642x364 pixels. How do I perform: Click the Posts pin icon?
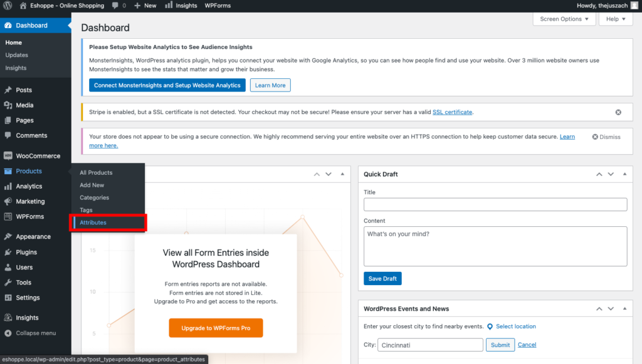(8, 90)
